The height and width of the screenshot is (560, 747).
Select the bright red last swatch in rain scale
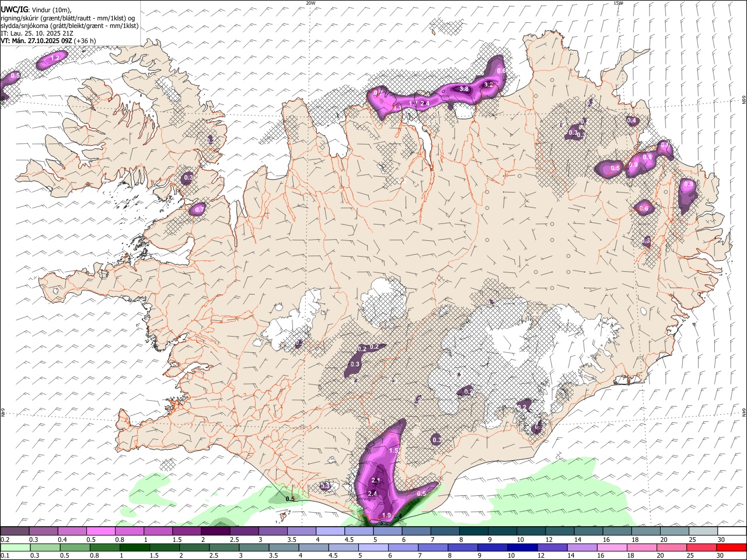pos(732,547)
